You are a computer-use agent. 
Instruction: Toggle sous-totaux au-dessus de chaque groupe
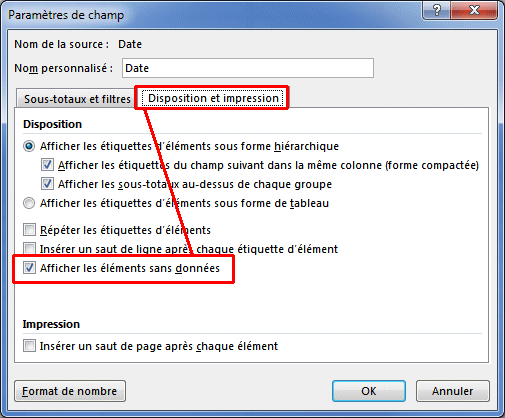pos(47,184)
